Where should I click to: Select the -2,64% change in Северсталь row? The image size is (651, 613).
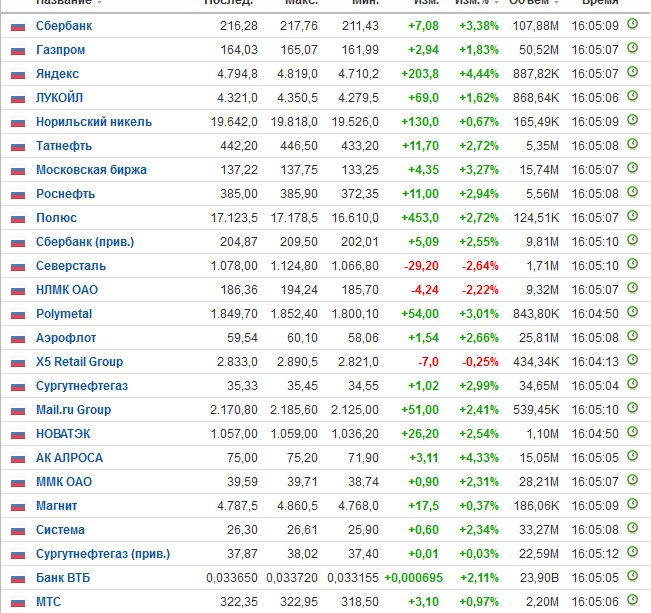click(x=480, y=266)
